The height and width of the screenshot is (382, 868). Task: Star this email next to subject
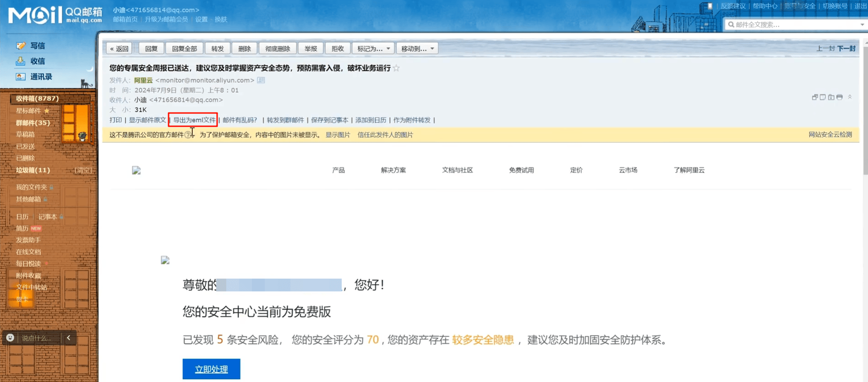pyautogui.click(x=397, y=68)
